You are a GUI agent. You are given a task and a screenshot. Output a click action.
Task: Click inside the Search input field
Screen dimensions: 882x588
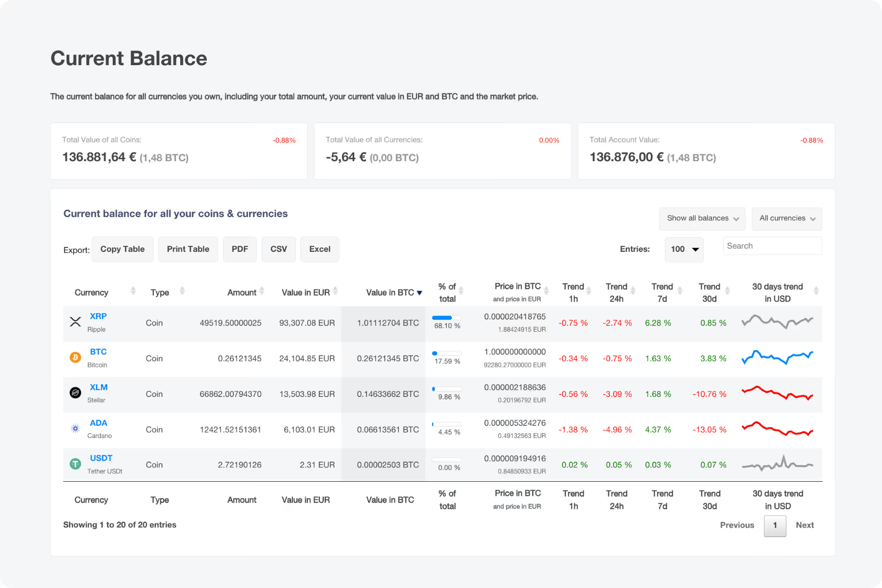coord(772,245)
